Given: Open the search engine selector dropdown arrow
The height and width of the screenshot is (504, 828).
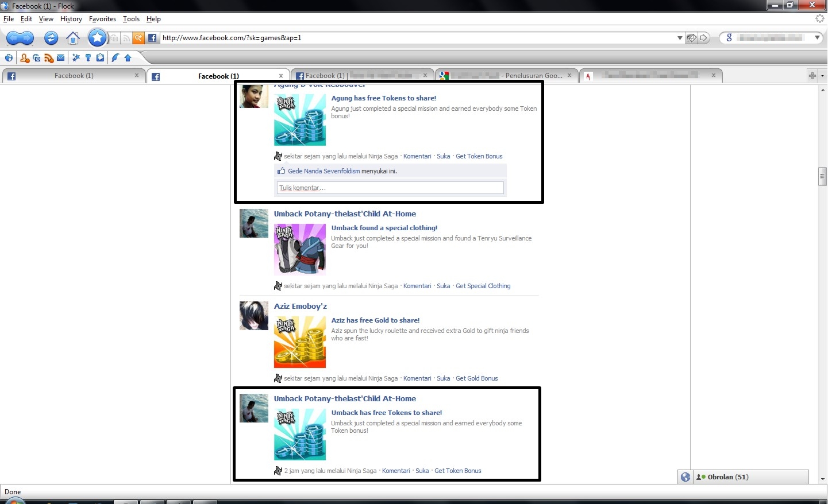Looking at the screenshot, I should [x=817, y=38].
